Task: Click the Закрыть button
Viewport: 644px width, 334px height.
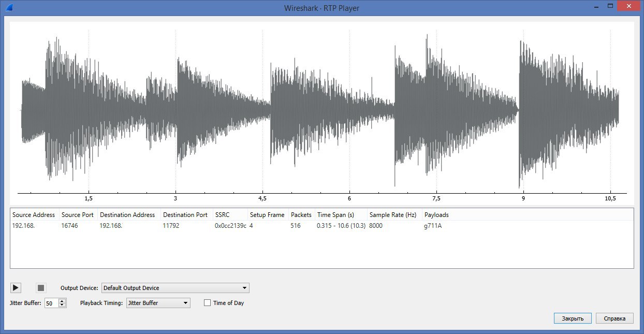Action: tap(573, 318)
